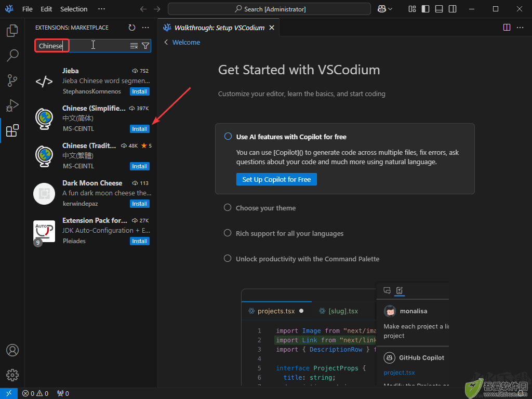Open the Customize Layout control
The height and width of the screenshot is (399, 532).
click(x=412, y=9)
